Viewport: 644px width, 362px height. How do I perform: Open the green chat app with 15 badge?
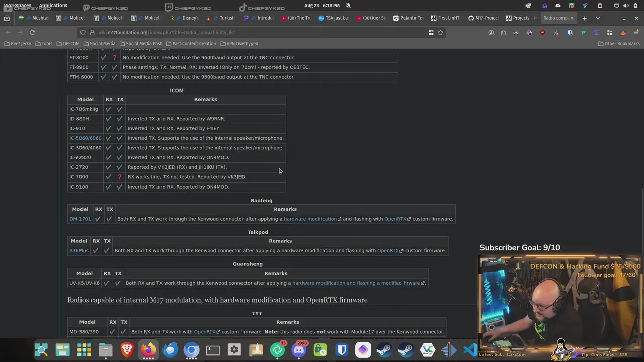pos(277,349)
